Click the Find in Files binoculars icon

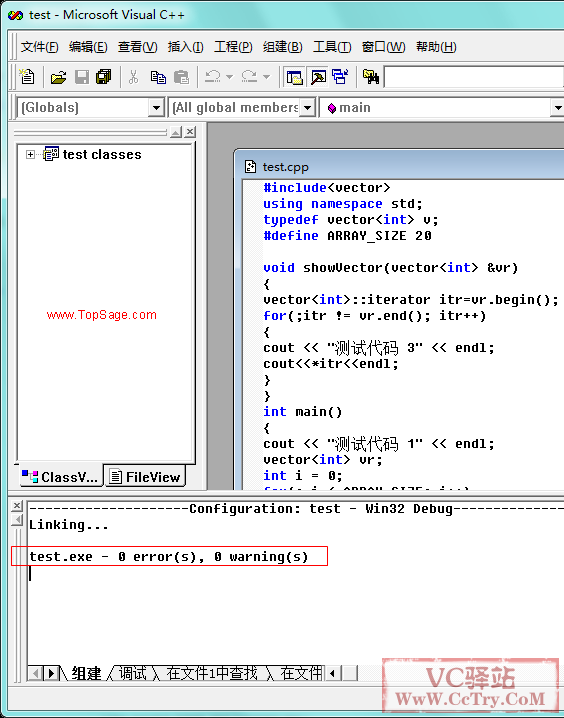tap(371, 77)
